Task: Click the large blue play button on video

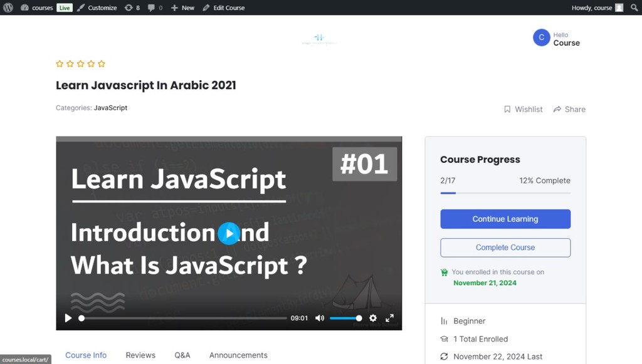Action: coord(229,234)
